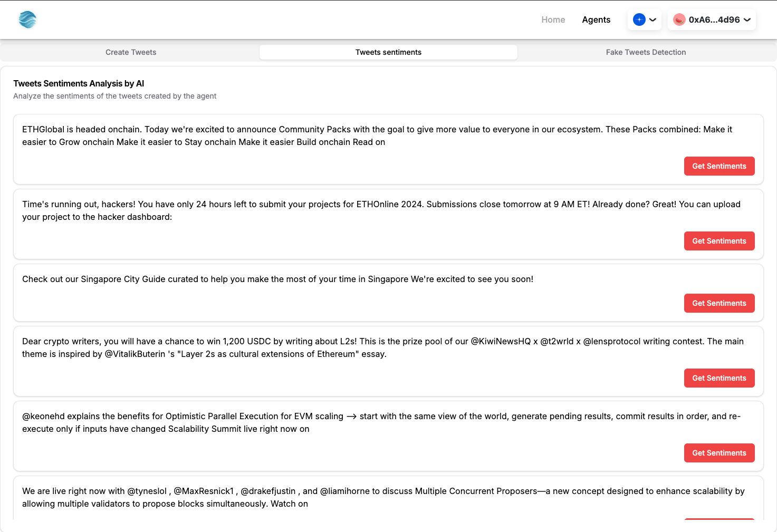Click the pink wallet avatar icon

click(x=679, y=20)
